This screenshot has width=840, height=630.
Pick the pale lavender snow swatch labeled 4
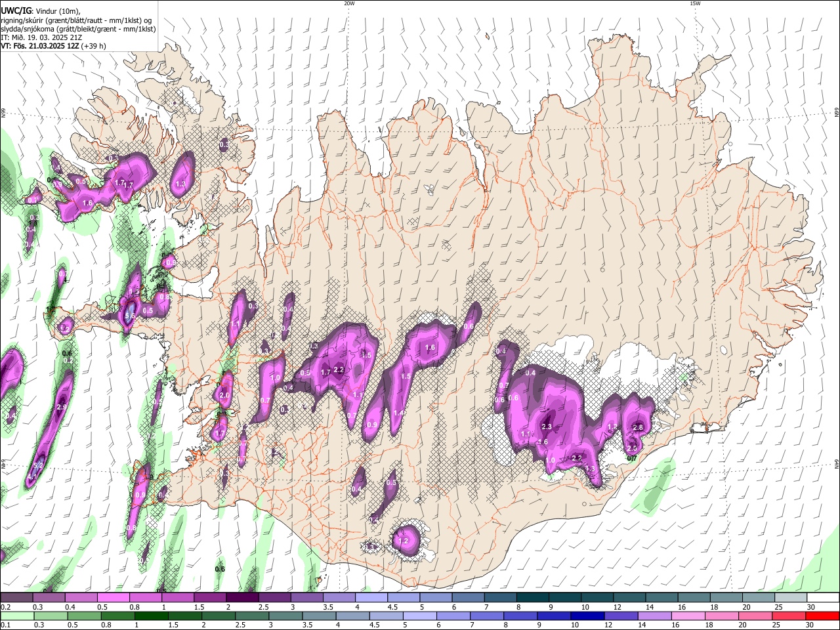pos(371,598)
